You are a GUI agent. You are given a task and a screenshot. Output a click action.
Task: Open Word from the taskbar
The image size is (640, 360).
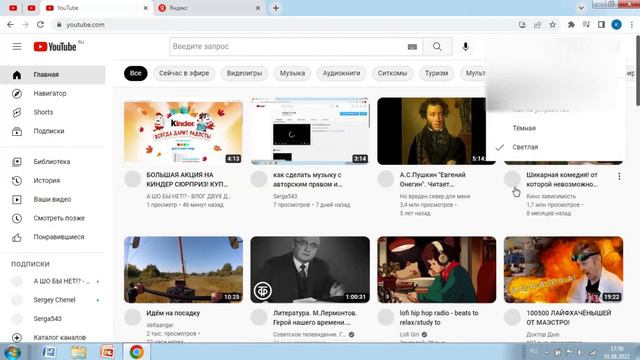click(x=49, y=352)
